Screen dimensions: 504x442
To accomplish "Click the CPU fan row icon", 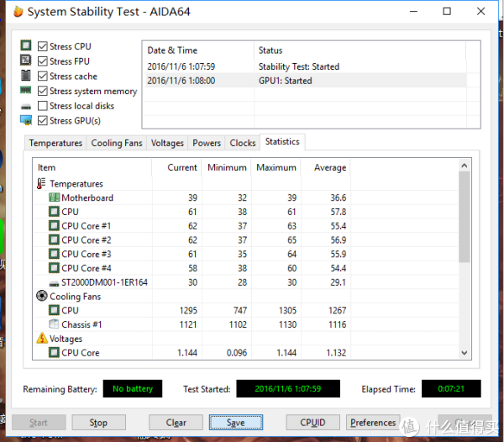I will 54,310.
